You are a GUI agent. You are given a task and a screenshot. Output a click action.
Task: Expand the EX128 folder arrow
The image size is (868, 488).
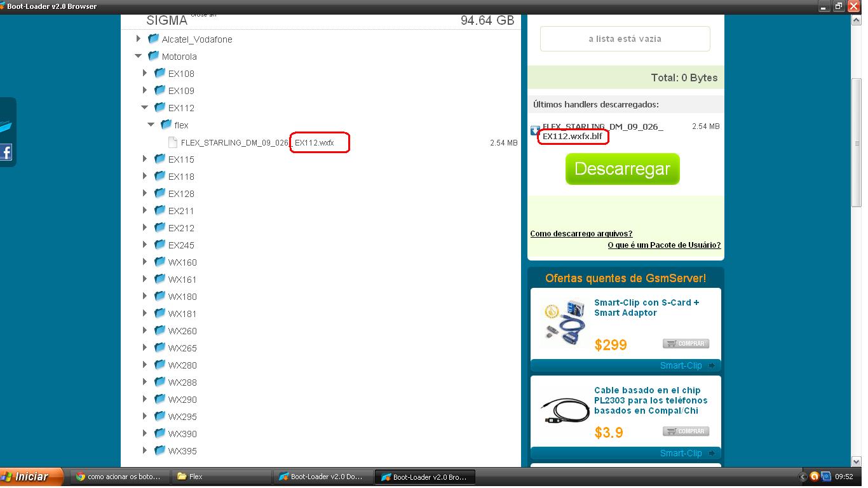[x=145, y=193]
